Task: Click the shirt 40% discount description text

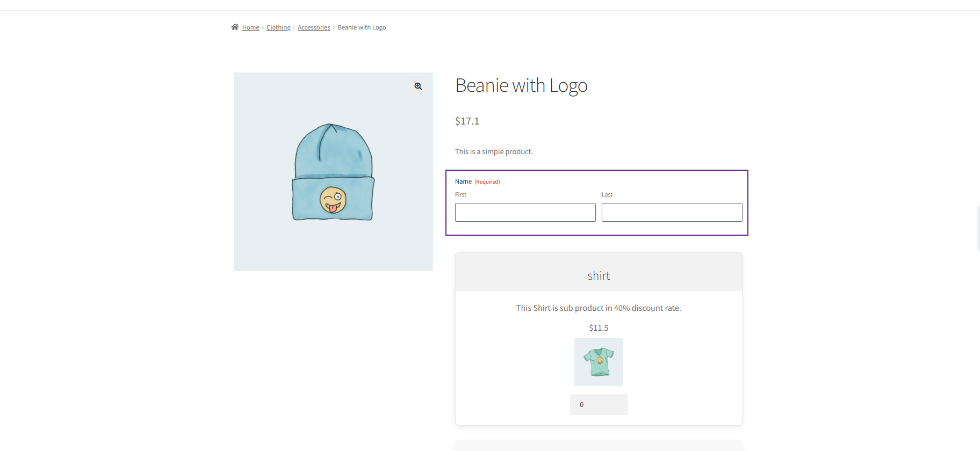Action: [599, 308]
